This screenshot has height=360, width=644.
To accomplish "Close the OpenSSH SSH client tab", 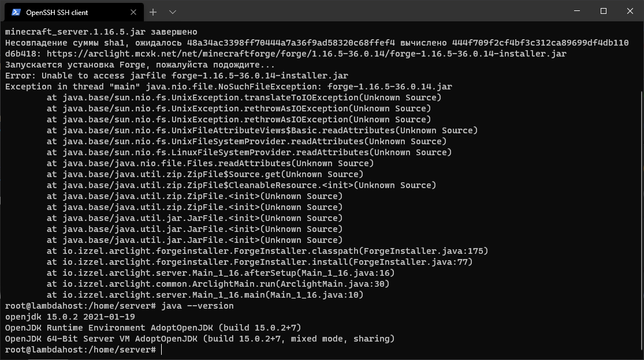I will [x=132, y=12].
